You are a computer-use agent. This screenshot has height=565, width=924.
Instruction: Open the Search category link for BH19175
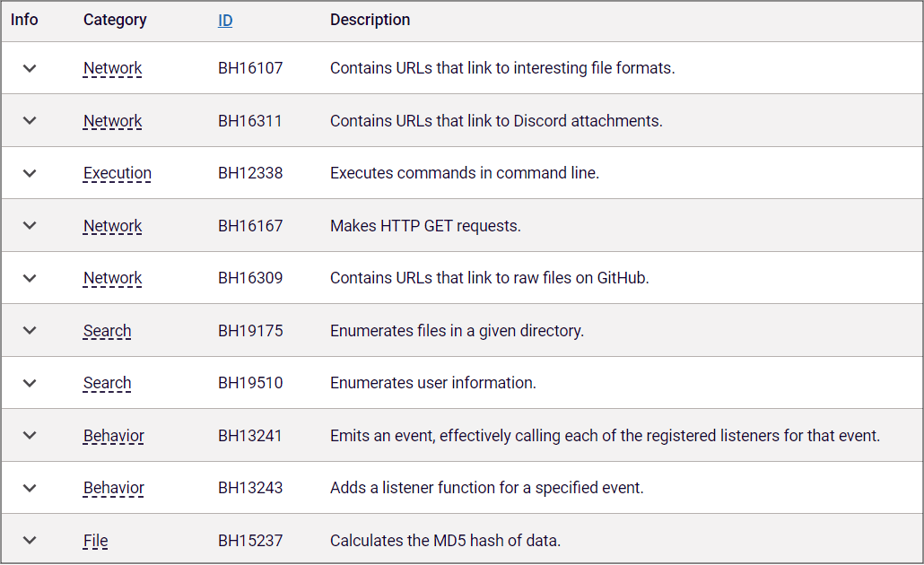coord(107,330)
